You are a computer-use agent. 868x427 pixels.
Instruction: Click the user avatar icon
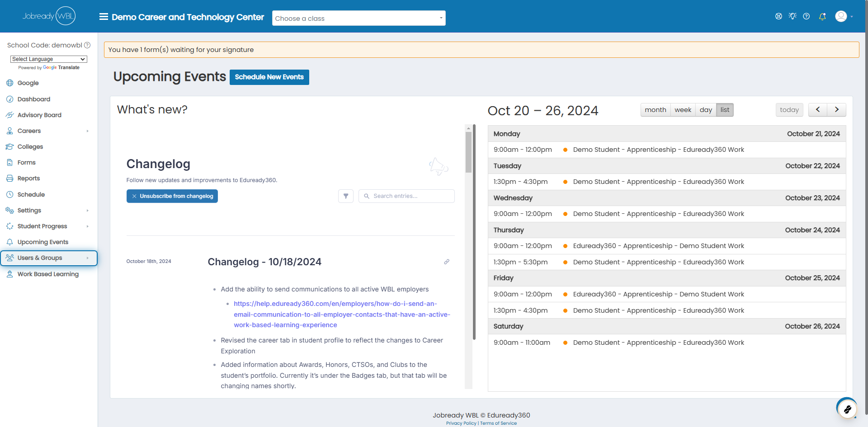(x=841, y=16)
